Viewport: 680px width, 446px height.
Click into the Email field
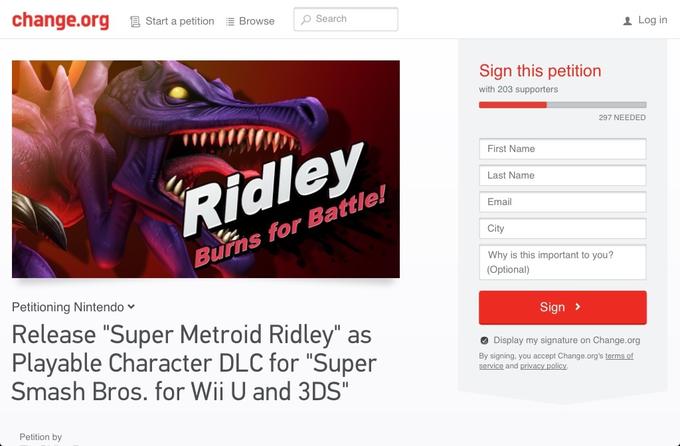[562, 202]
